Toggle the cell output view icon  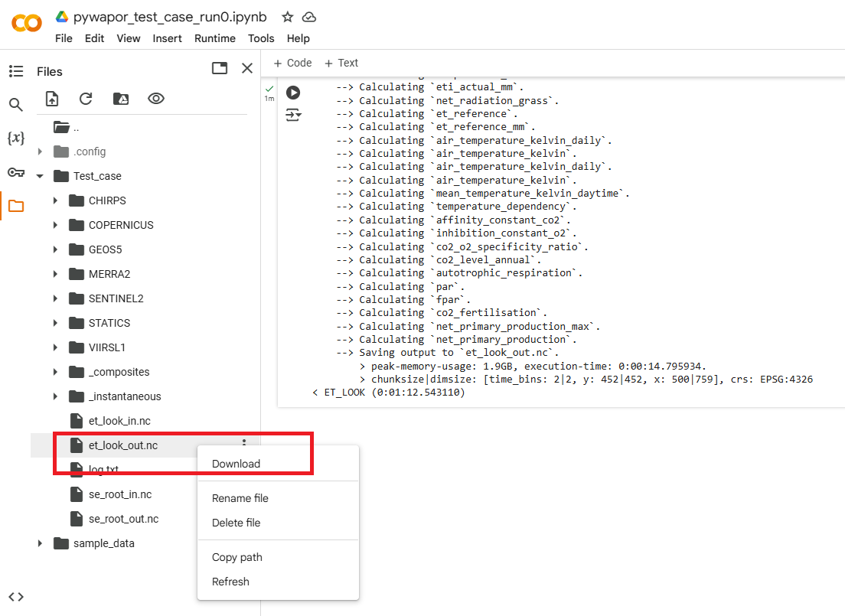coord(293,115)
